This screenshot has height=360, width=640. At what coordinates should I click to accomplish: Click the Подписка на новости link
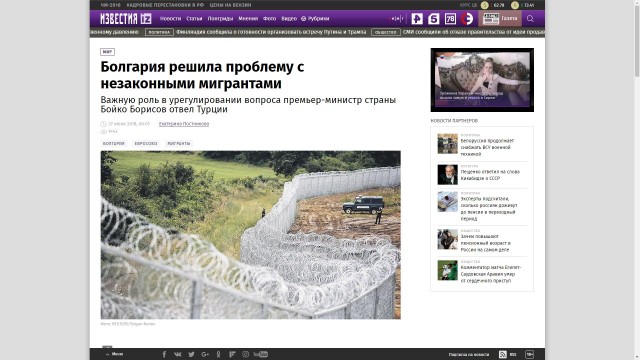[x=469, y=354]
